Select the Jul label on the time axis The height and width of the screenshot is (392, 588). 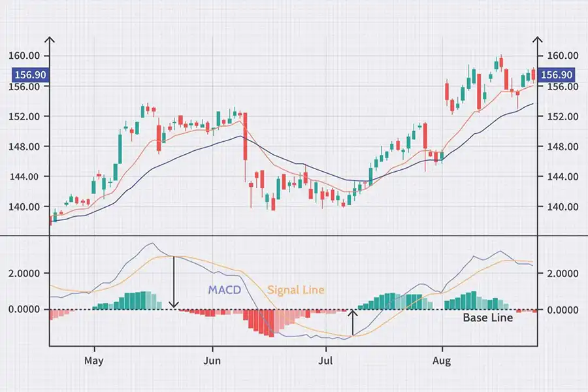325,361
